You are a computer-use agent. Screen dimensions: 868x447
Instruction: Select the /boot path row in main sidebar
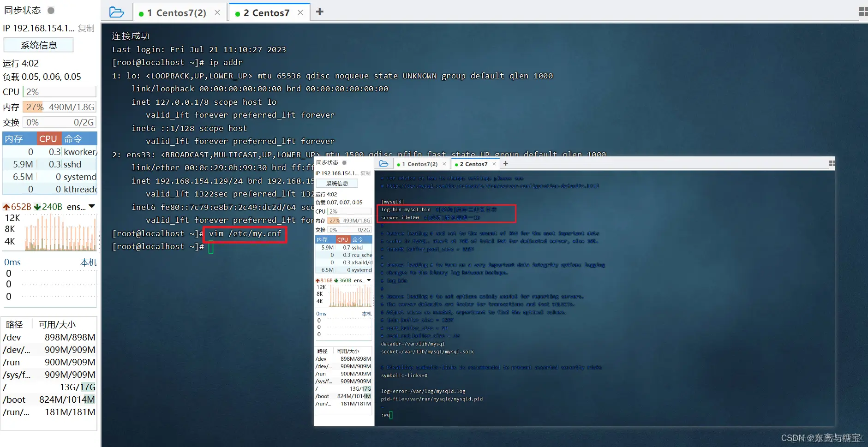49,399
